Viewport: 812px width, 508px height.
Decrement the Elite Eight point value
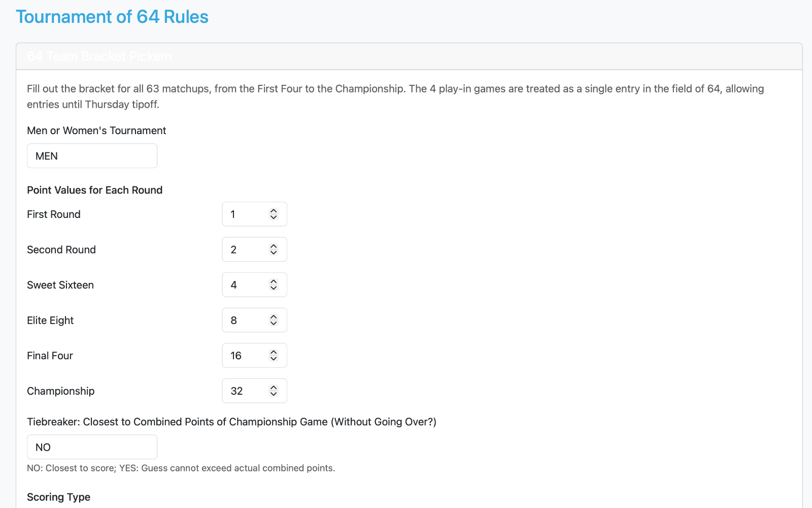[x=274, y=324]
